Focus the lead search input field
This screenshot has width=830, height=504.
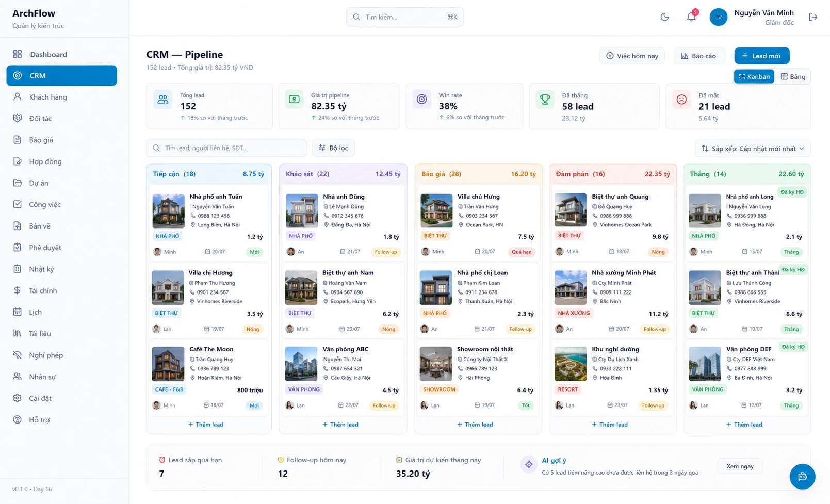[226, 148]
